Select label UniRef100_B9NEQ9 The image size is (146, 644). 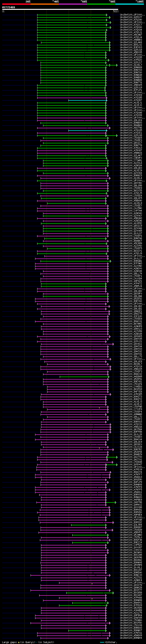point(131,75)
